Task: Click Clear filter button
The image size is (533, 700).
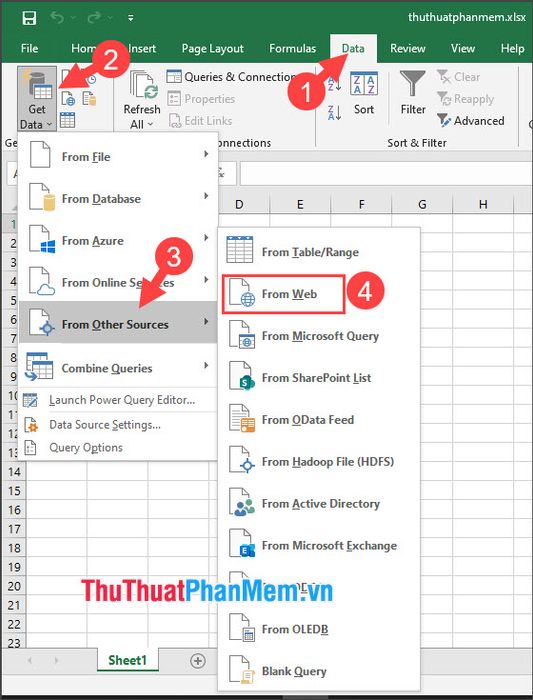Action: click(458, 77)
